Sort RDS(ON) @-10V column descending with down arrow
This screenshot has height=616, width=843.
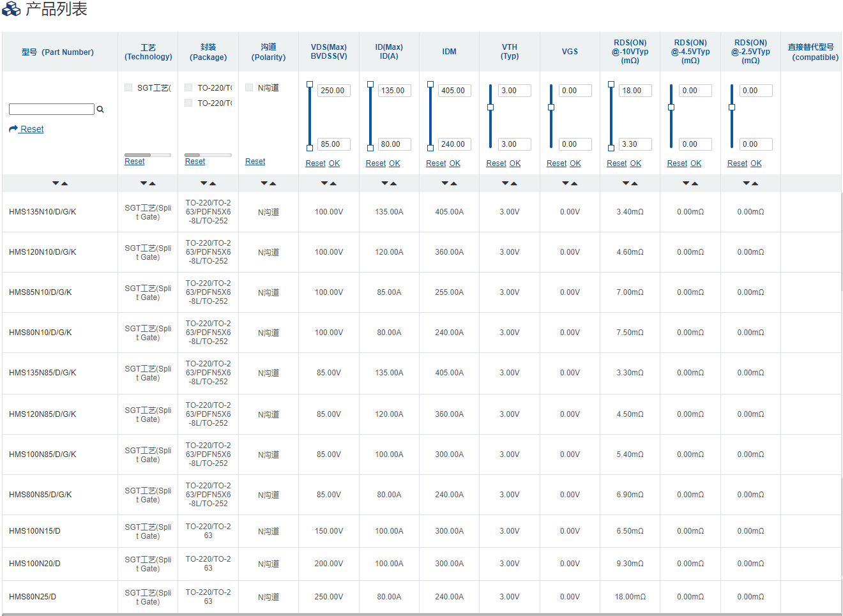[x=626, y=183]
